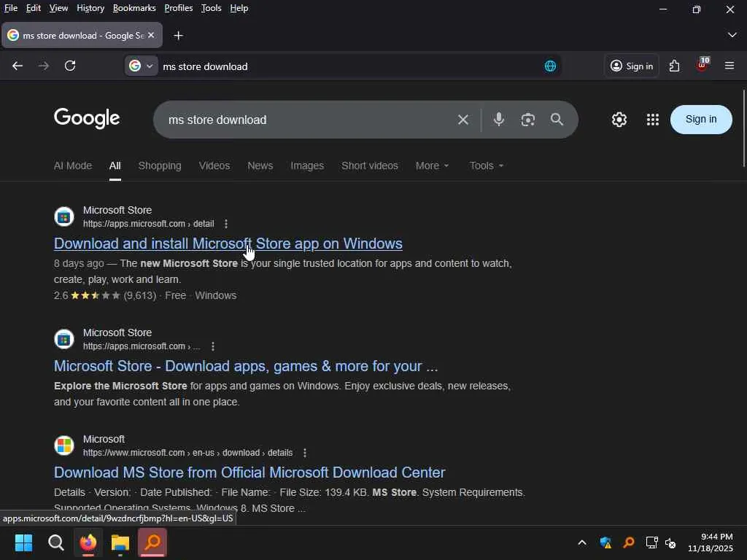The width and height of the screenshot is (747, 560).
Task: Switch to Shopping results
Action: [160, 166]
